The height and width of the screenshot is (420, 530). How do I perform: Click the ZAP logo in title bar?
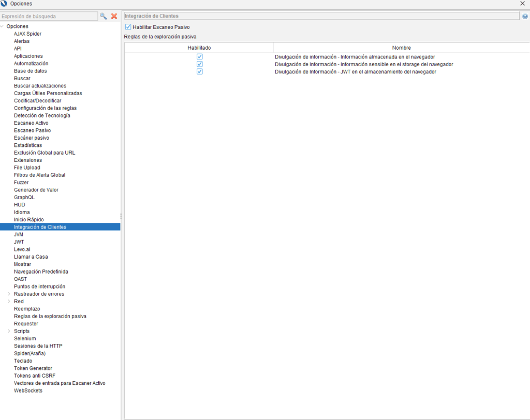click(x=5, y=4)
